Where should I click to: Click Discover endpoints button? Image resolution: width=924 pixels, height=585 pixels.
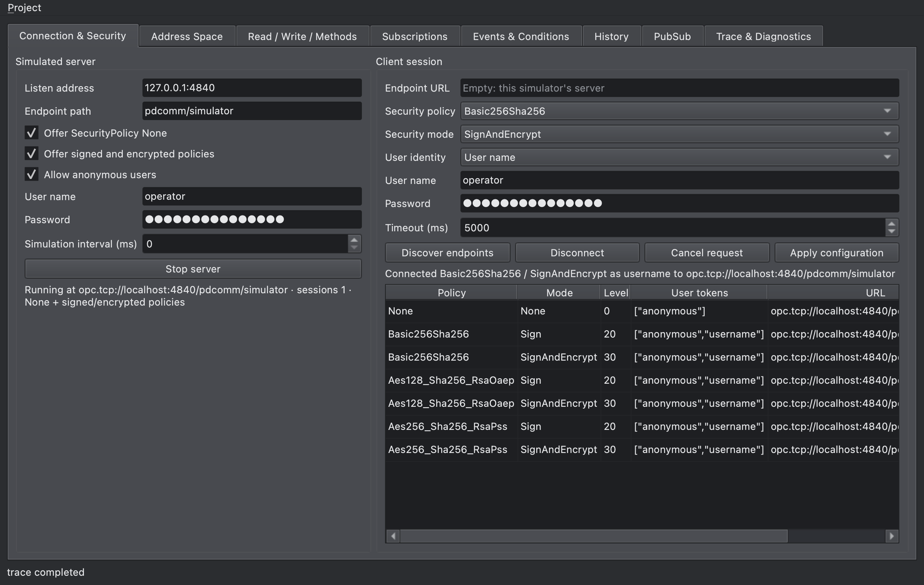pos(447,252)
